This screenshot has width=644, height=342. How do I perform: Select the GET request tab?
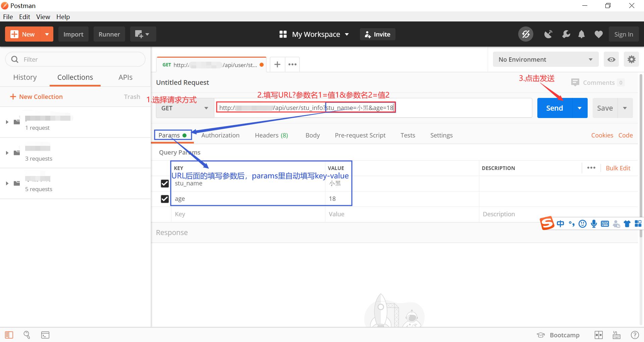click(x=211, y=65)
